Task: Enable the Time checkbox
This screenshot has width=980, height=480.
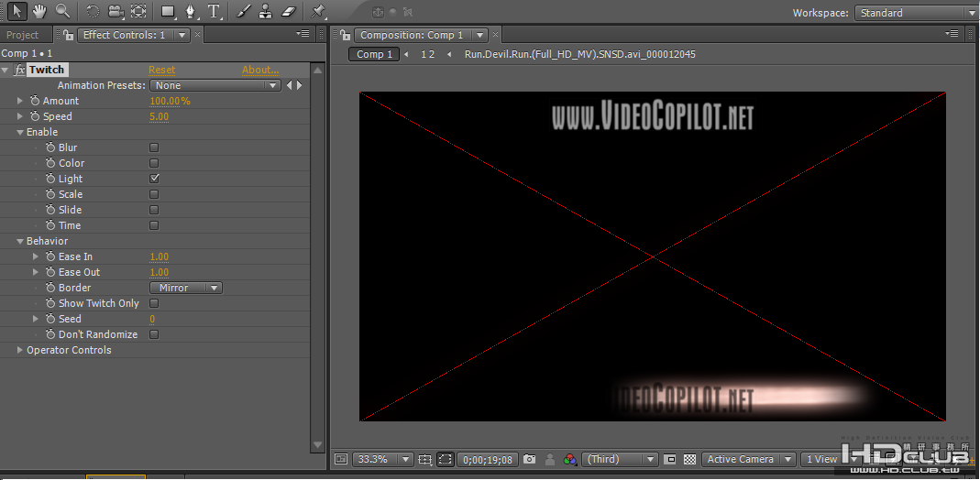Action: coord(154,225)
